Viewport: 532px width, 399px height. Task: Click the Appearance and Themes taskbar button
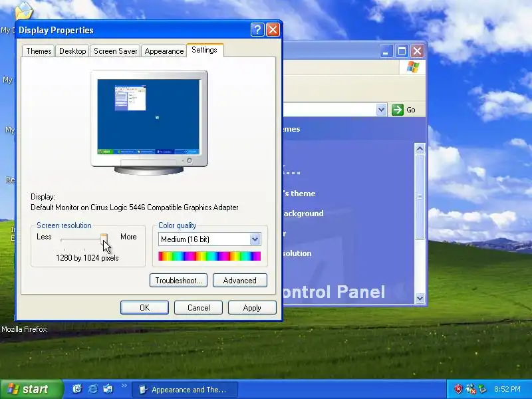tap(185, 390)
